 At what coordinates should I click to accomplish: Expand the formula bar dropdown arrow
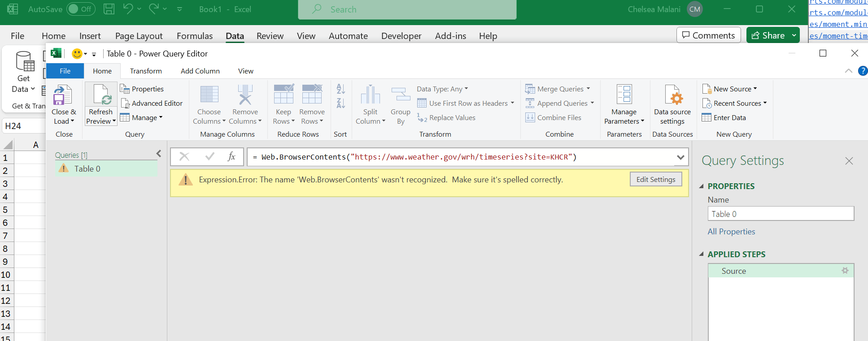[680, 157]
